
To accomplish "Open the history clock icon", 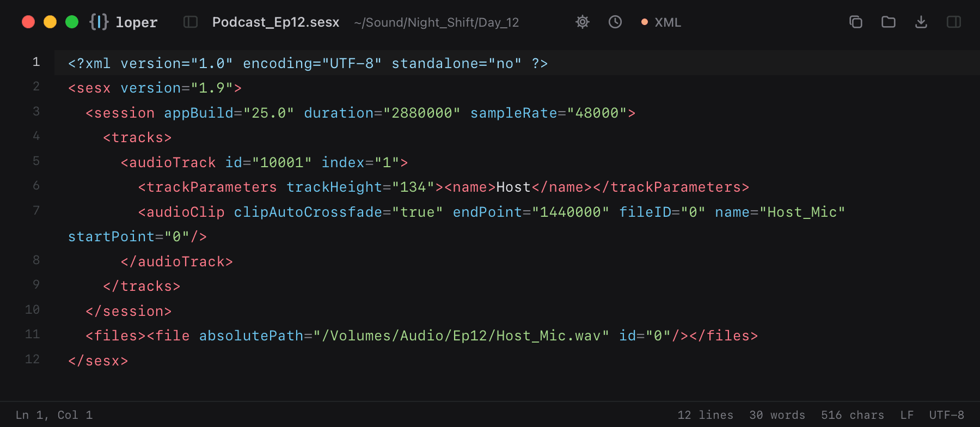I will (615, 22).
